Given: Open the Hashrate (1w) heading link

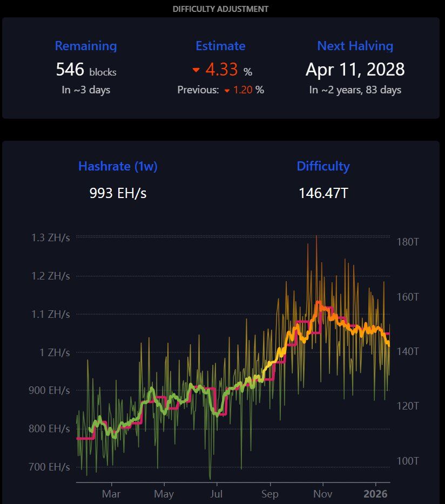Looking at the screenshot, I should coord(118,166).
